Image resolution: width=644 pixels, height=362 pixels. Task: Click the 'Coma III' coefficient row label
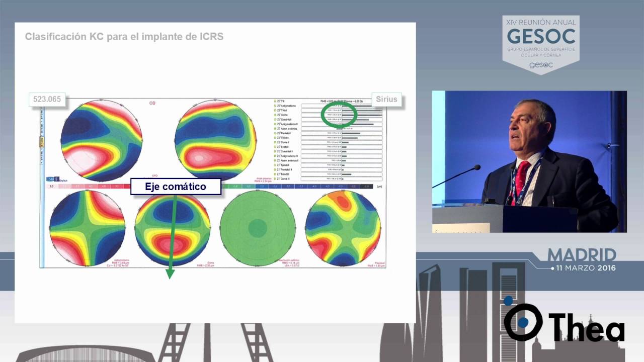pos(284,178)
